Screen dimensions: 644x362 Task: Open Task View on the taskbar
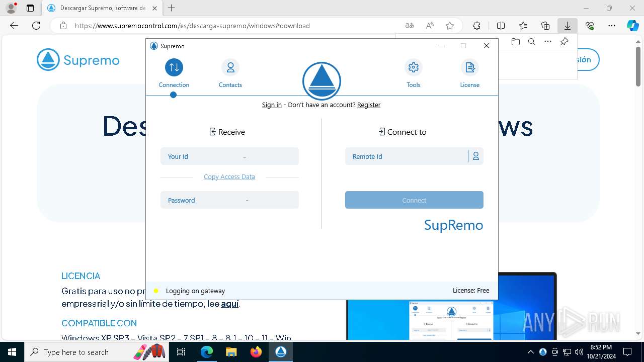182,352
